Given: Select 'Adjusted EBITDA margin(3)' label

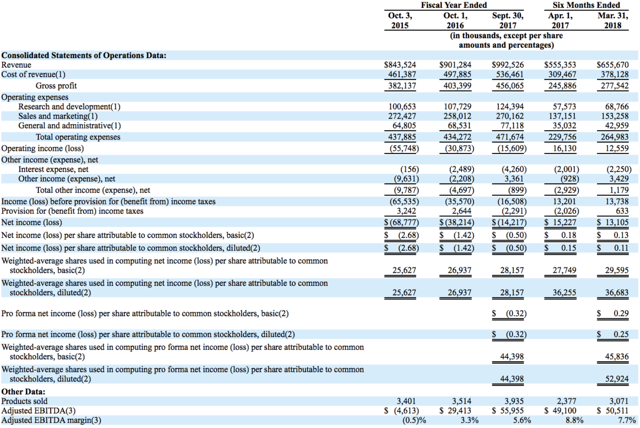Looking at the screenshot, I should pyautogui.click(x=51, y=420).
